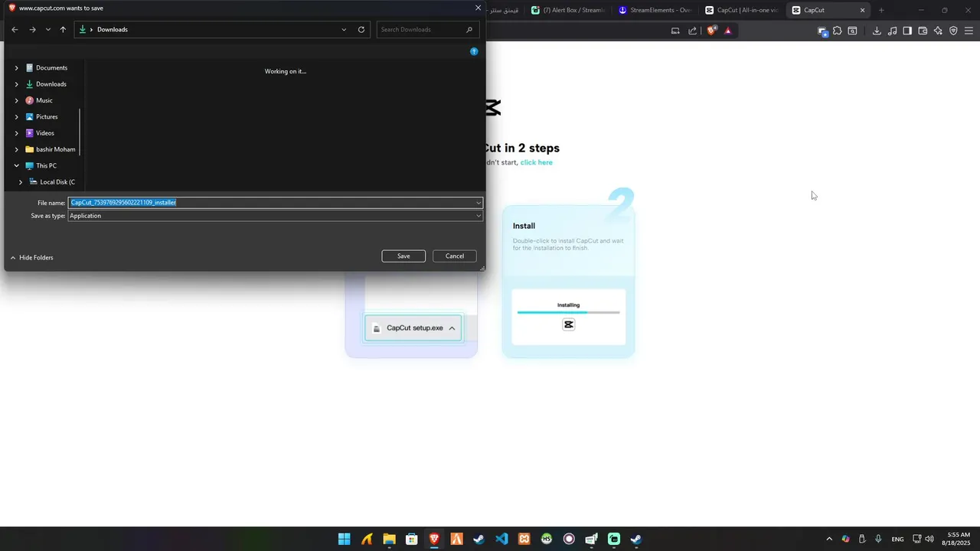This screenshot has height=551, width=980.
Task: Open the blue help icon
Action: (x=474, y=51)
